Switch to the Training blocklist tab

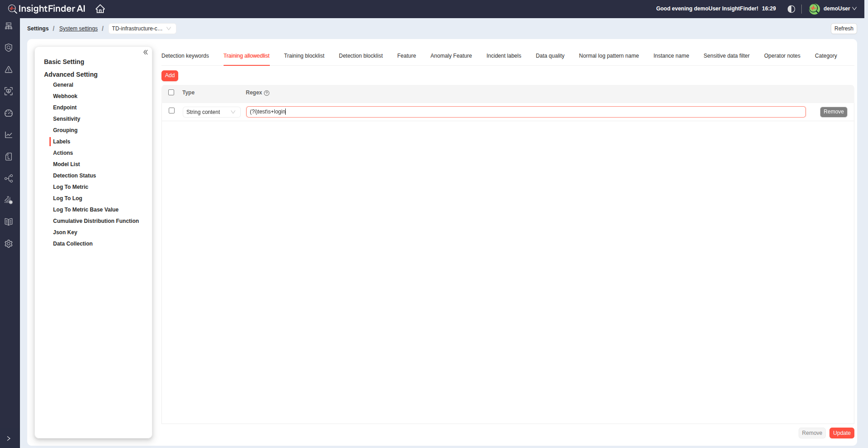(304, 56)
